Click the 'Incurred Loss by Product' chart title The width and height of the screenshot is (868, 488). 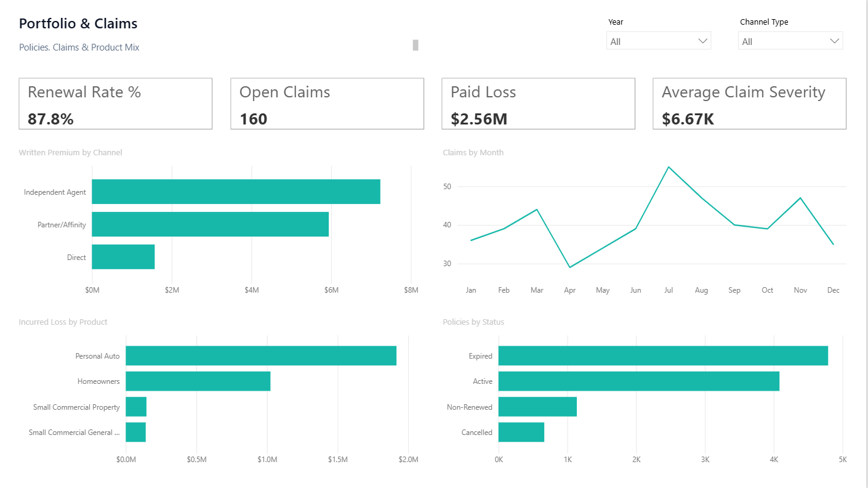[63, 322]
